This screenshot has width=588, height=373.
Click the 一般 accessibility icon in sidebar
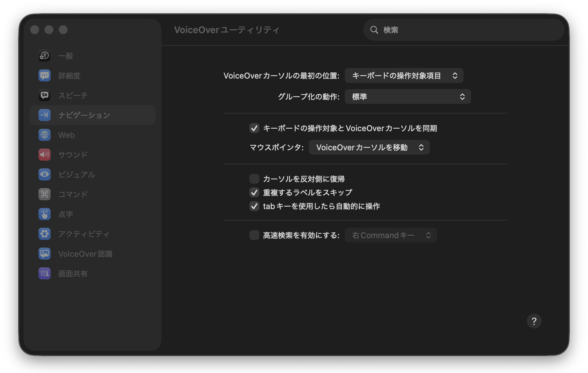click(45, 56)
